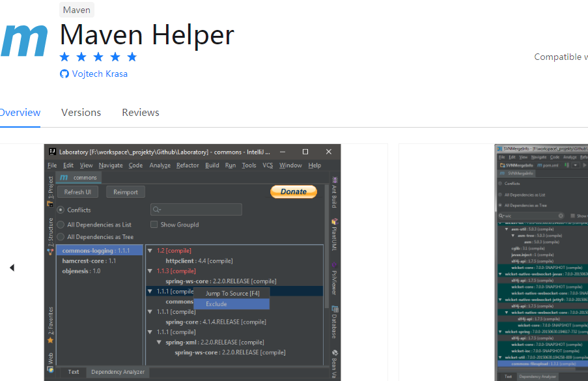Select hamcrest-core : 1.1 in list
588x381 pixels.
coord(100,261)
